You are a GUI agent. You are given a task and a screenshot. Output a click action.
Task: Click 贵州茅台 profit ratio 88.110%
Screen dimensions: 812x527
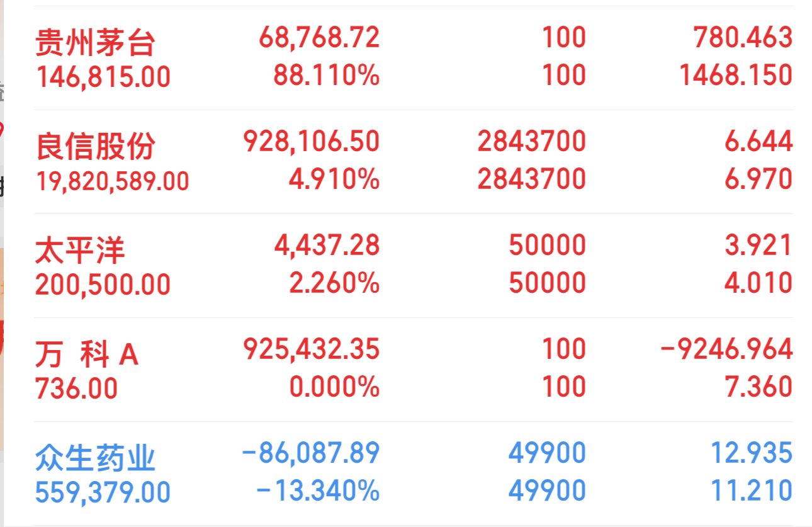point(326,76)
